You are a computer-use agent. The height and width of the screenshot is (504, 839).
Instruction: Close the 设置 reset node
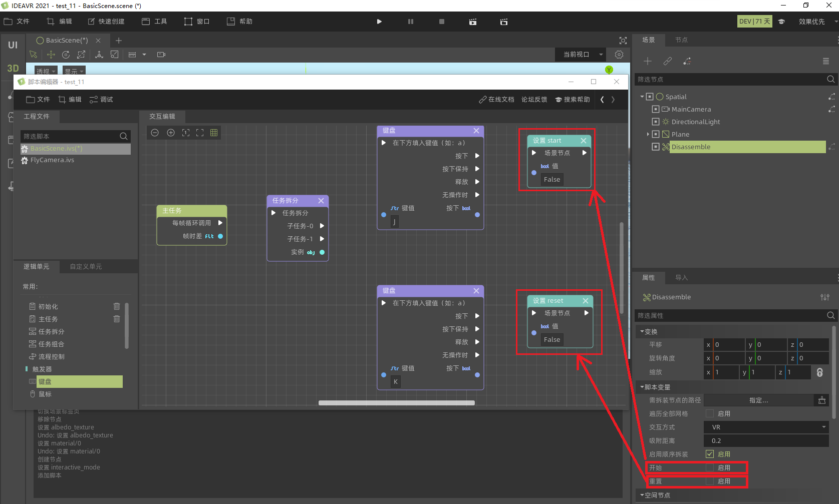(586, 301)
